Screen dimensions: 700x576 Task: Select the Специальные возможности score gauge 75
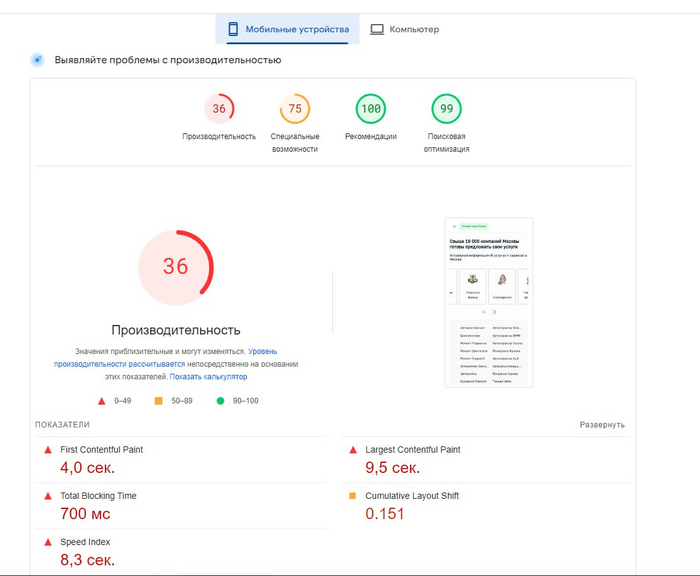[295, 109]
